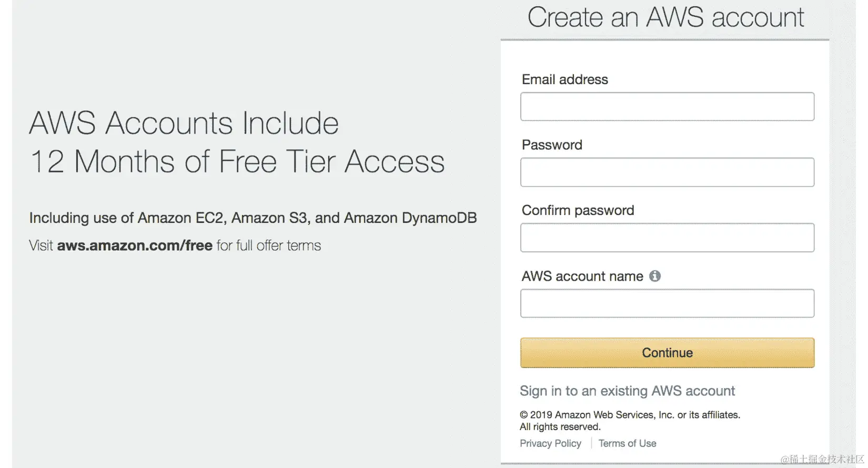Image resolution: width=868 pixels, height=468 pixels.
Task: Click into the Password field
Action: 667,172
